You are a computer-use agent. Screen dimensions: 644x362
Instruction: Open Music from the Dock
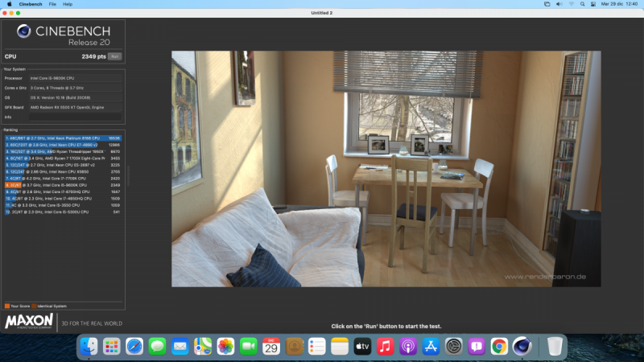[x=386, y=347]
